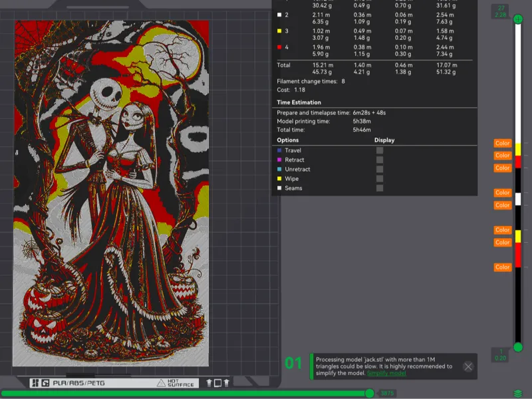Click the horizontal move slider handle
Image resolution: width=532 pixels, height=399 pixels.
pos(370,393)
